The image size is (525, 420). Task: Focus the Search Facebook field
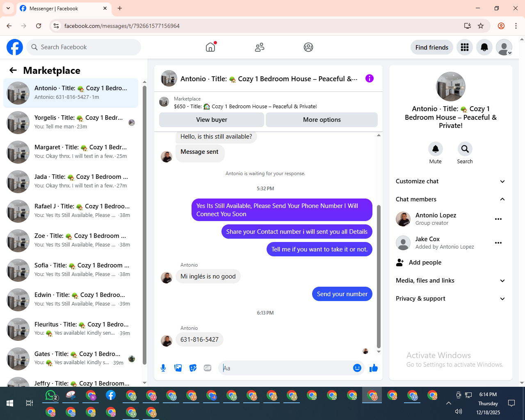[84, 47]
